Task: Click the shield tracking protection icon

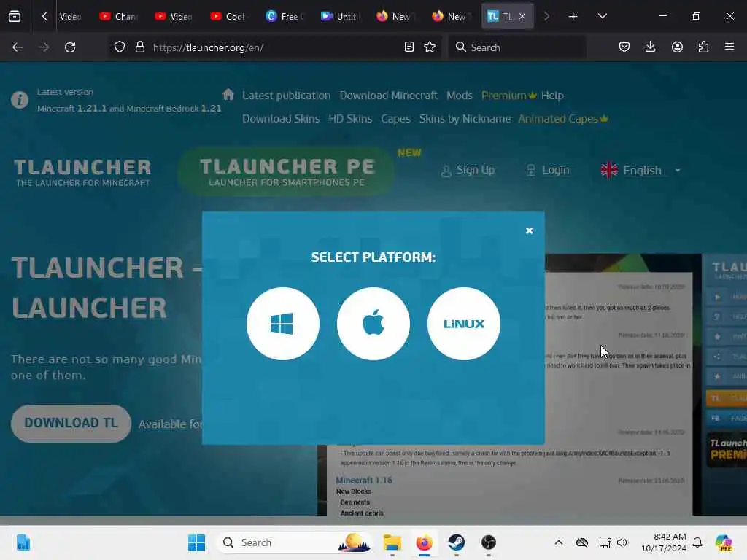Action: click(120, 47)
